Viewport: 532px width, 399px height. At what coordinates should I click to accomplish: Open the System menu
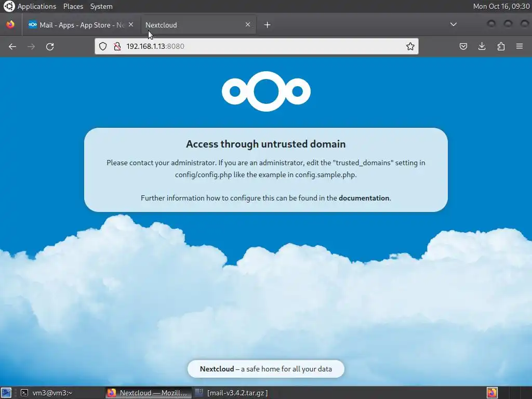point(101,6)
